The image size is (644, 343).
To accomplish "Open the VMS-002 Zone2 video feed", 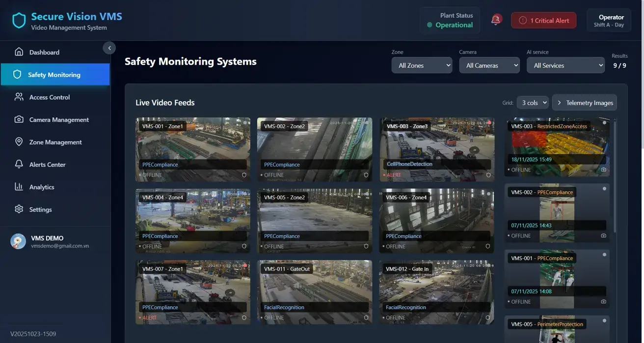I will point(315,149).
